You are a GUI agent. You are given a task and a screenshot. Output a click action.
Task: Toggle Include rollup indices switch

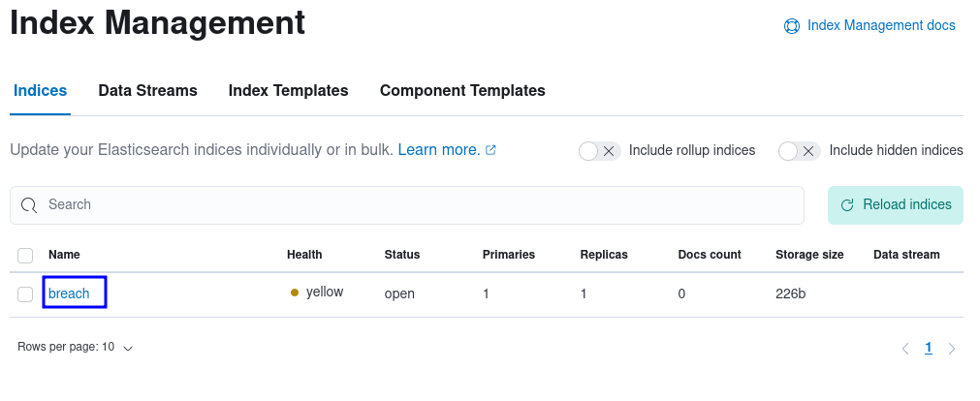pyautogui.click(x=599, y=150)
